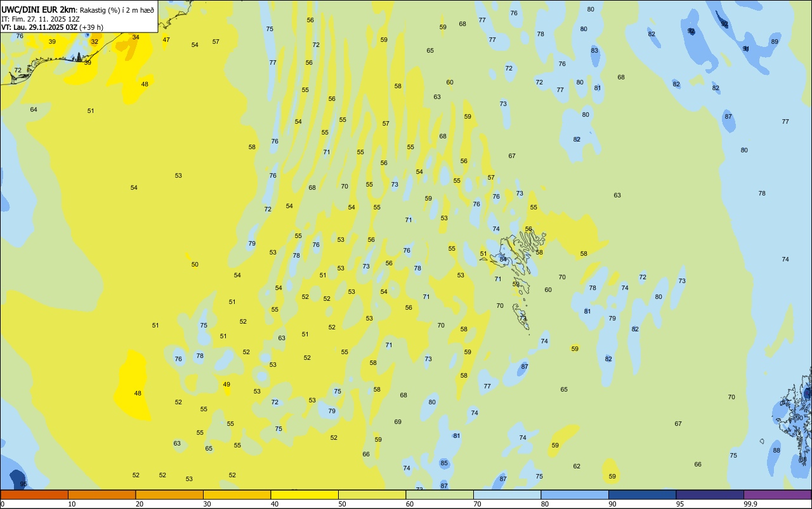The image size is (812, 509).
Task: Click the 'Rakastig (%) í 2 m hæð' label
Action: (x=117, y=10)
